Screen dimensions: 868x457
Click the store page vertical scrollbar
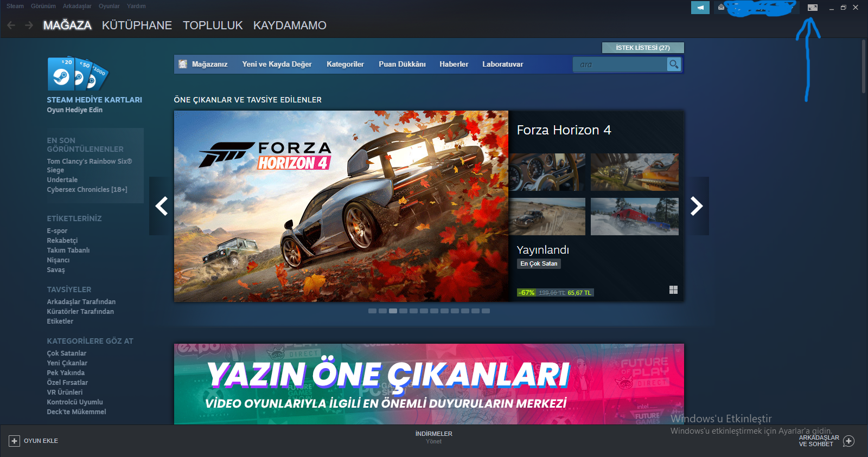[864, 67]
